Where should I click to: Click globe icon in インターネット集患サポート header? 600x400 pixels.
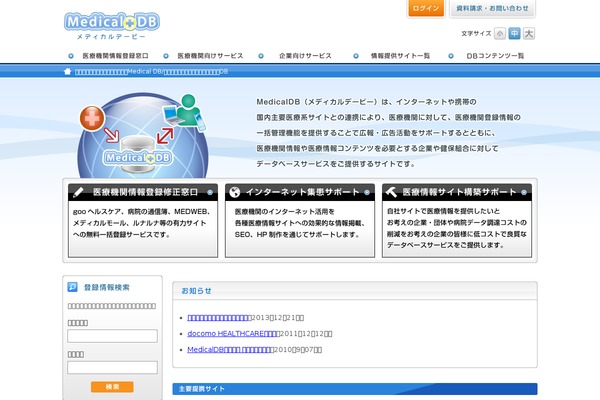coord(235,192)
